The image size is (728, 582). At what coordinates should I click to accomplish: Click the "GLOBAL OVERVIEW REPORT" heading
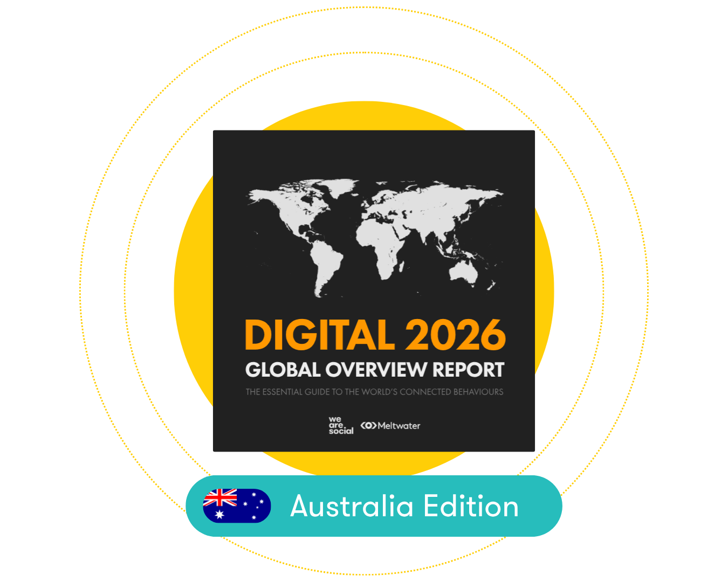[x=374, y=370]
